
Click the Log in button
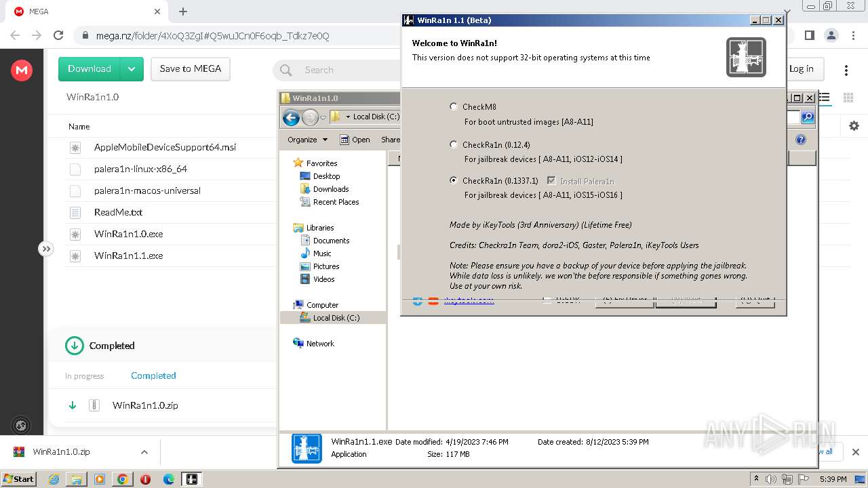point(802,68)
